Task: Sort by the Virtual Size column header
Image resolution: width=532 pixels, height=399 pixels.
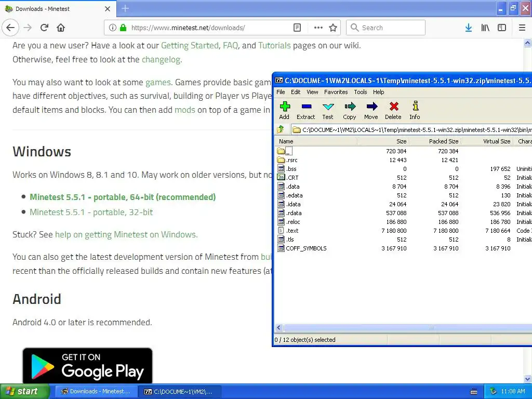Action: coord(487,141)
